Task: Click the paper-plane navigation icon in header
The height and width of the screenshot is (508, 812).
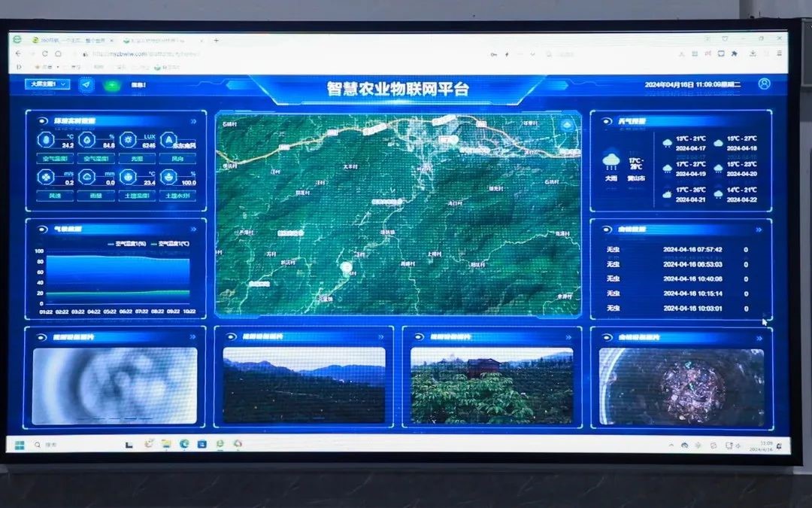Action: pos(86,84)
